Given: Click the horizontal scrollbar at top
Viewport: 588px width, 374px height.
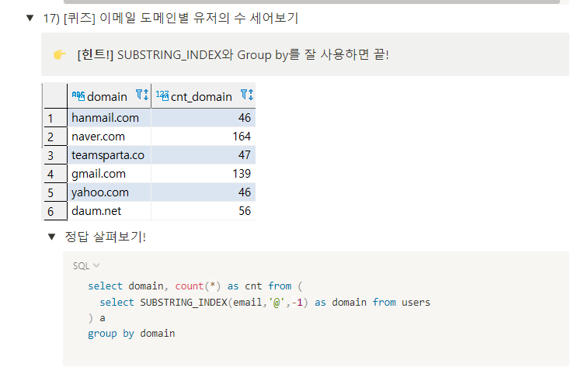Looking at the screenshot, I should (311, 2).
